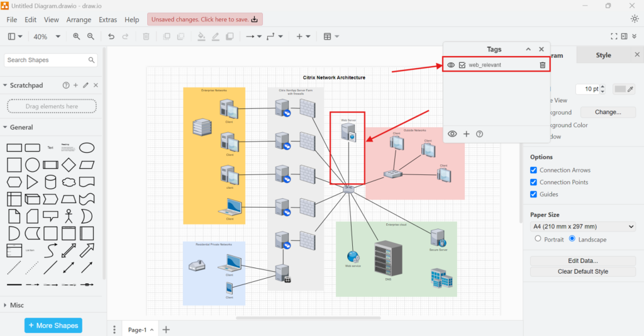Edit the Scratchpad with pencil icon
The image size is (644, 336).
tap(86, 85)
